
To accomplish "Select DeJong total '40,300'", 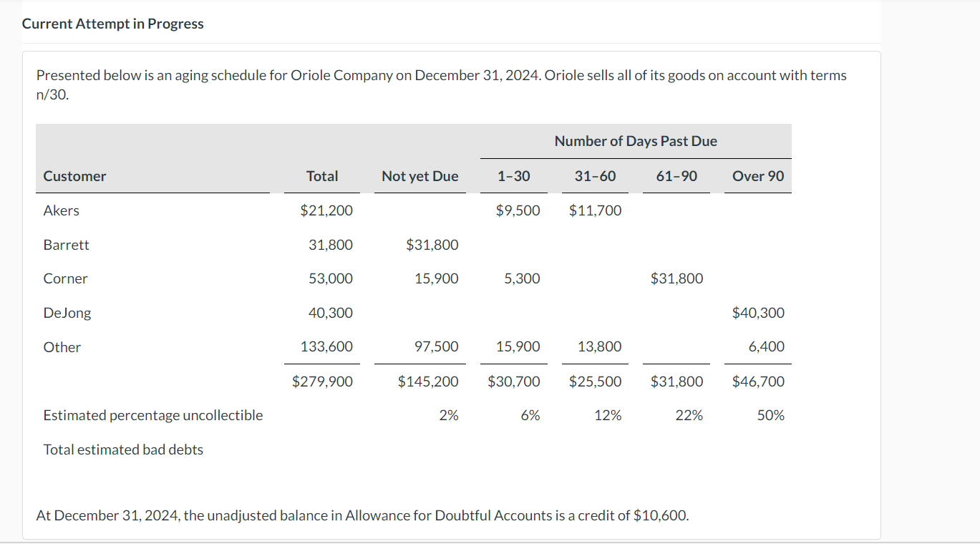I will (331, 313).
